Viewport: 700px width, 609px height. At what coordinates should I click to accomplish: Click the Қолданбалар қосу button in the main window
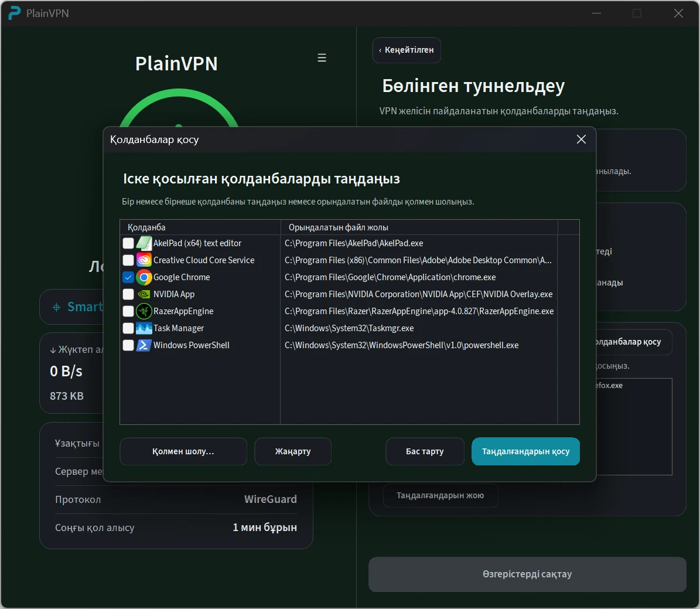click(633, 342)
